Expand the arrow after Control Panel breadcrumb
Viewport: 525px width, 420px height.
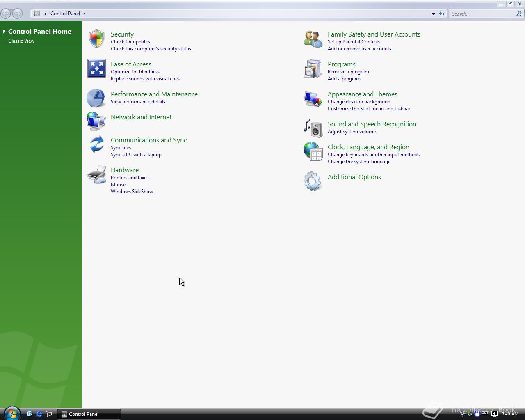[84, 14]
